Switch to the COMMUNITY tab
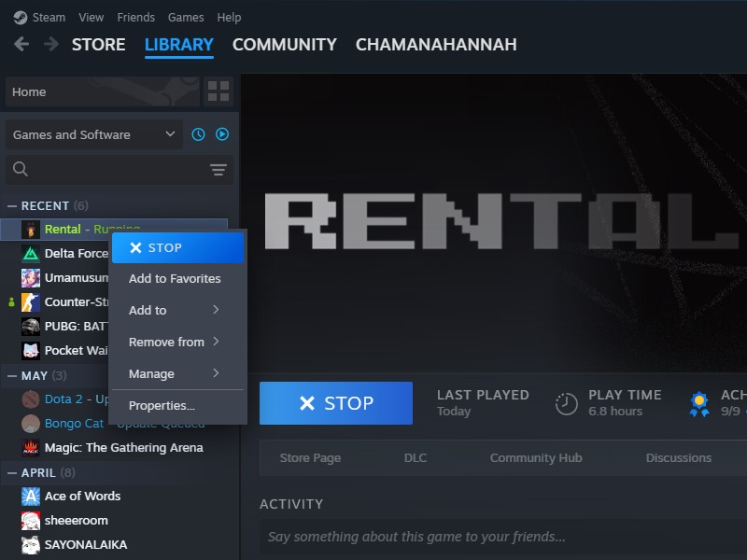Screen dimensions: 747x560 click(285, 44)
